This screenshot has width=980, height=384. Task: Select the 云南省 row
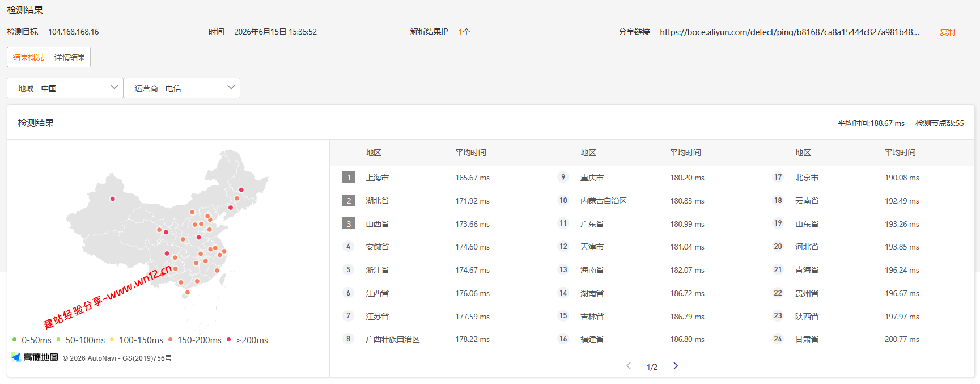pos(867,201)
